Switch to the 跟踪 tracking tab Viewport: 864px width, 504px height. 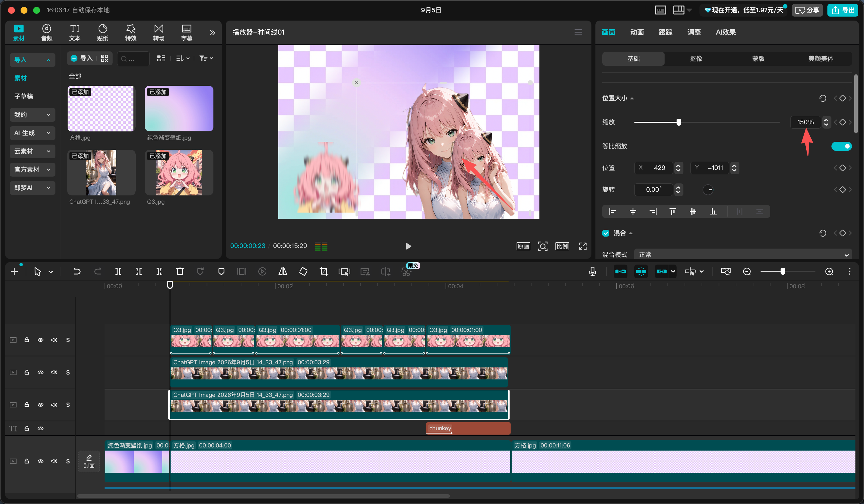click(x=665, y=32)
